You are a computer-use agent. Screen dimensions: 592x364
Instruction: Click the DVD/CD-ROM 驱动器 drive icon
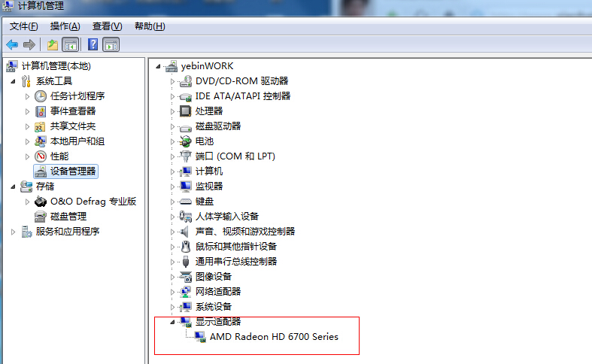click(x=186, y=81)
